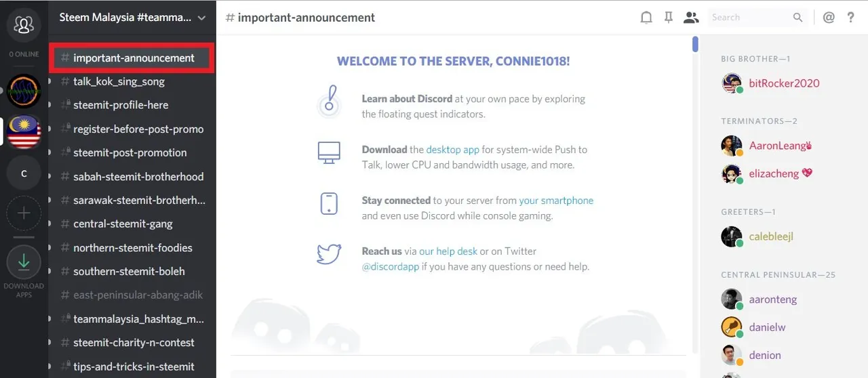Open the @discordapp Twitter link
Screen dimensions: 868x378
(x=390, y=267)
